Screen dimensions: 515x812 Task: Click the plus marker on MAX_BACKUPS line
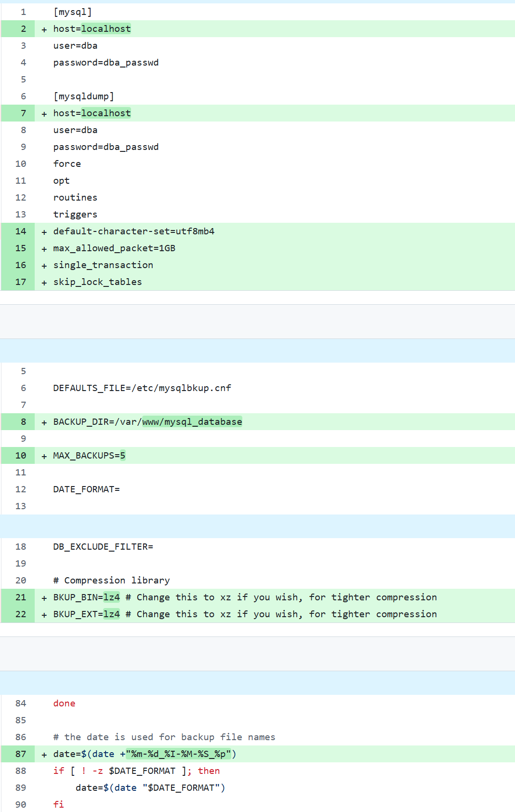(x=44, y=456)
